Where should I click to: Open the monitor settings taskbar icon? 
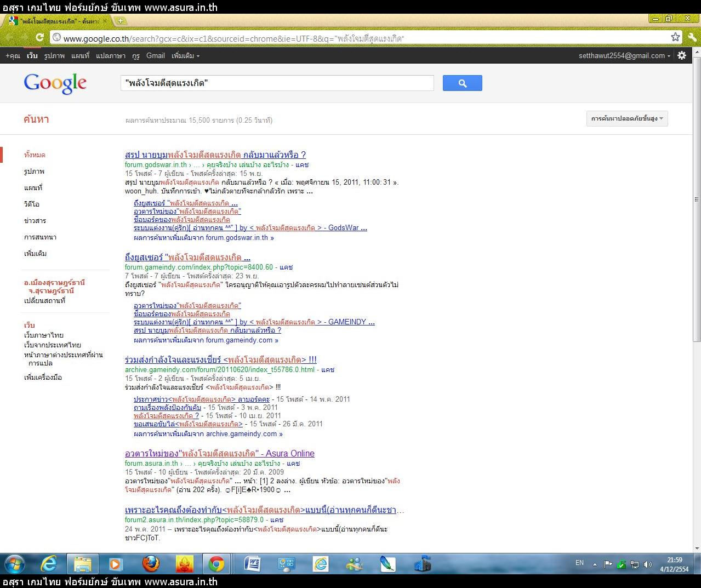(x=287, y=564)
